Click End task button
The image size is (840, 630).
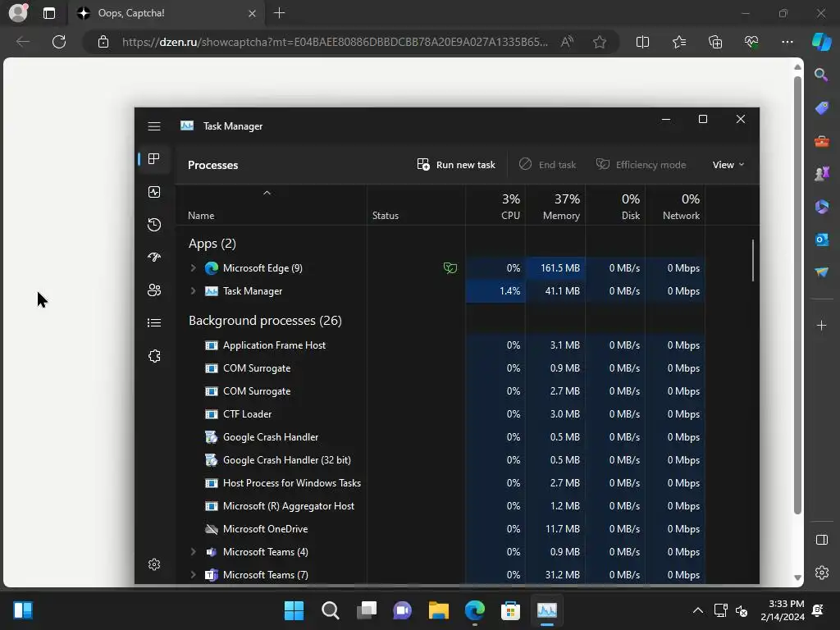coord(547,164)
